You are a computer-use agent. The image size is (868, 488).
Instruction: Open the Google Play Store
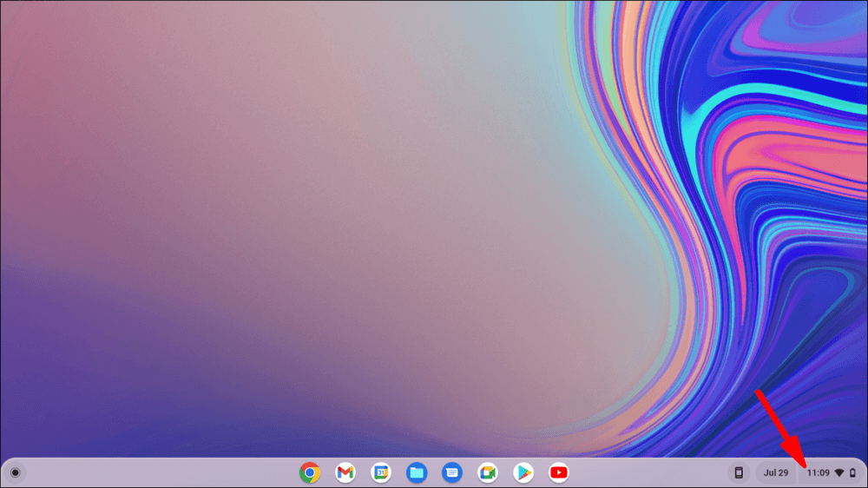(523, 472)
